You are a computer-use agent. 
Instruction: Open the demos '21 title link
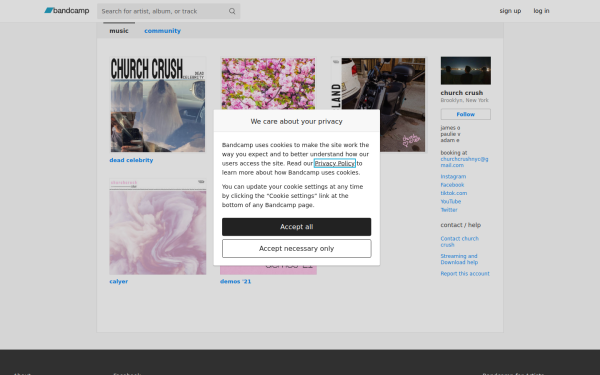click(235, 281)
